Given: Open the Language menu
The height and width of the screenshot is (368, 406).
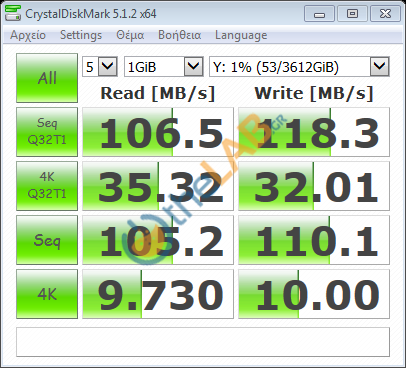Looking at the screenshot, I should click(x=241, y=35).
